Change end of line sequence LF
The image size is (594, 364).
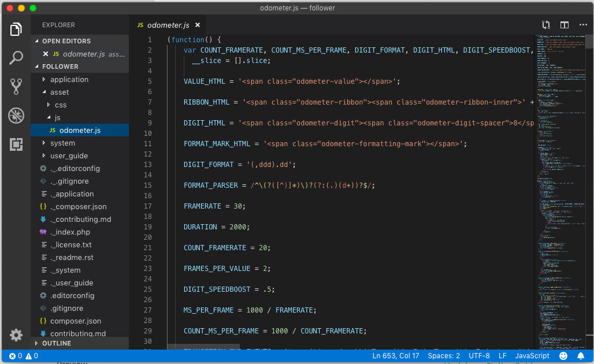pos(502,356)
